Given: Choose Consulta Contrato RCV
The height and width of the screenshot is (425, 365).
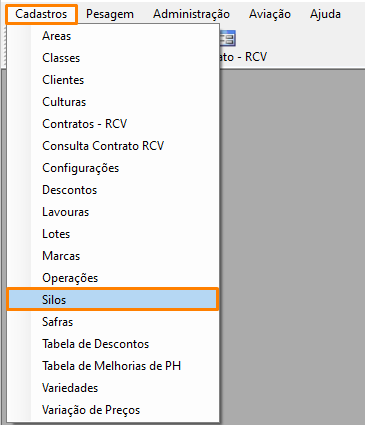Looking at the screenshot, I should point(113,146).
